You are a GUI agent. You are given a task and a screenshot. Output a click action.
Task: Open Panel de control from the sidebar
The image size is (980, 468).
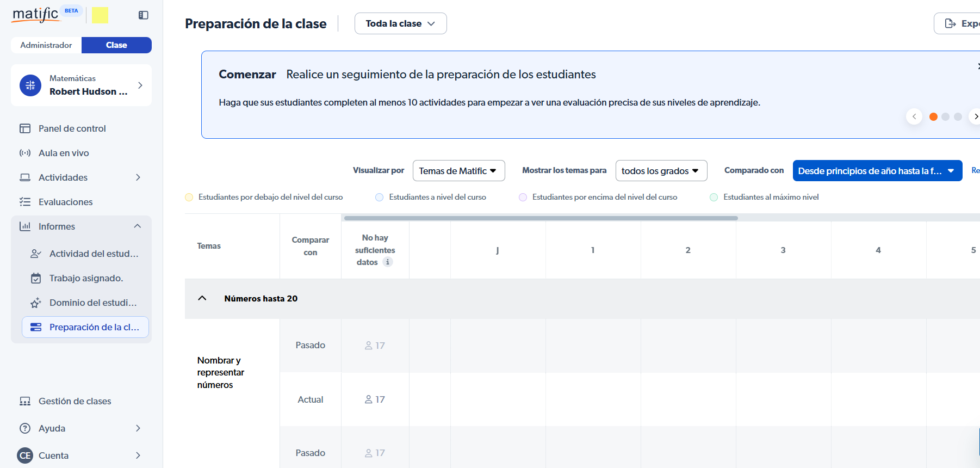pyautogui.click(x=72, y=128)
